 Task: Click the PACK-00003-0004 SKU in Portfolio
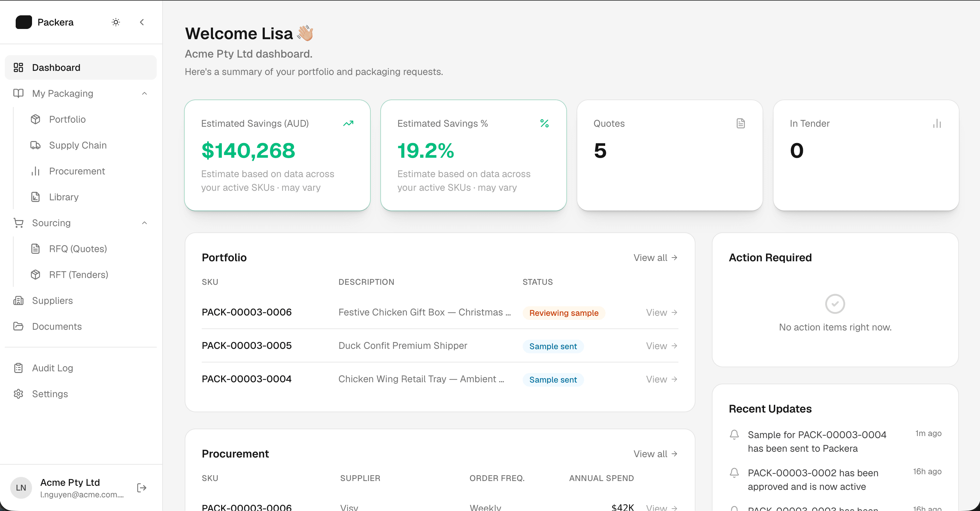(246, 379)
